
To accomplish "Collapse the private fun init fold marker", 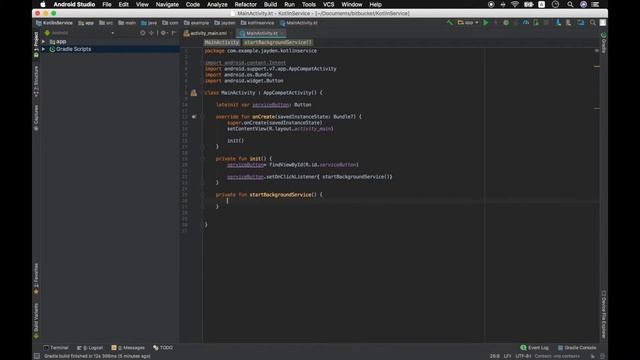I will [203, 159].
